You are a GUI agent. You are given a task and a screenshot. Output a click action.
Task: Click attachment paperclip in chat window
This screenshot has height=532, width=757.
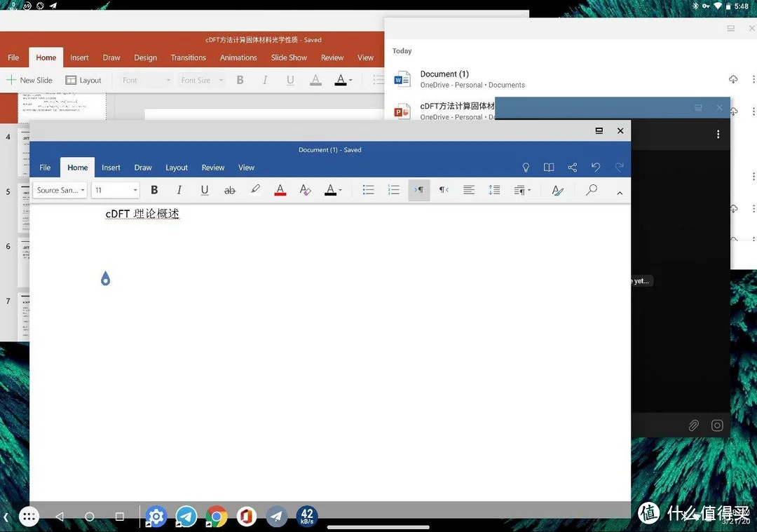693,425
